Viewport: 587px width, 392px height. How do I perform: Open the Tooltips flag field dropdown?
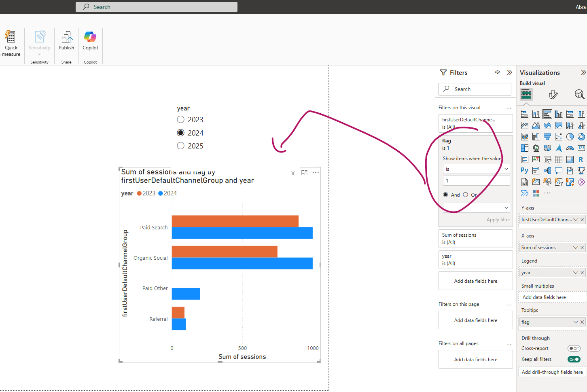(576, 322)
